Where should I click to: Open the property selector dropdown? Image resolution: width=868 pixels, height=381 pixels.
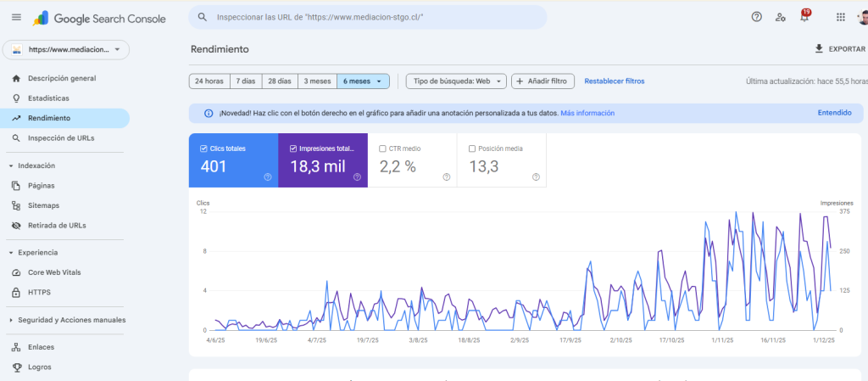point(65,50)
